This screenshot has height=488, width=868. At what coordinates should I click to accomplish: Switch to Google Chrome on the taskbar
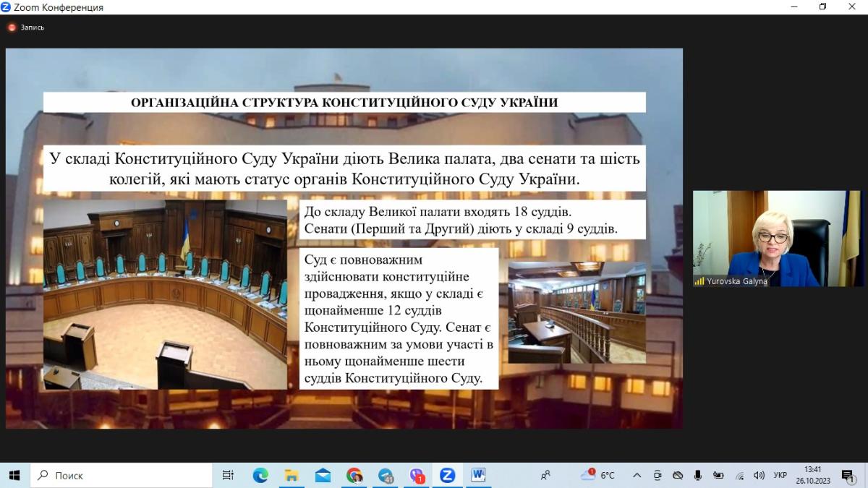click(x=354, y=475)
